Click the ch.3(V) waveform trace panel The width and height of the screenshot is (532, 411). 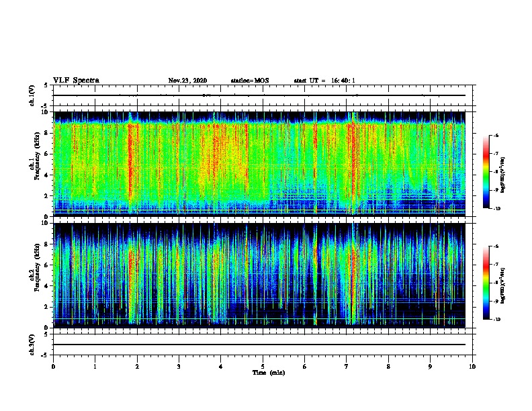click(x=263, y=345)
